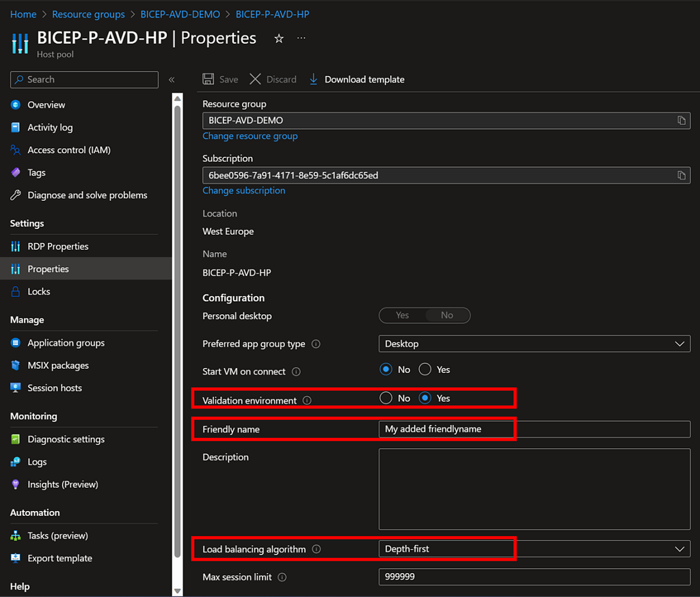
Task: Click the MSIX packages box icon
Action: coord(16,365)
